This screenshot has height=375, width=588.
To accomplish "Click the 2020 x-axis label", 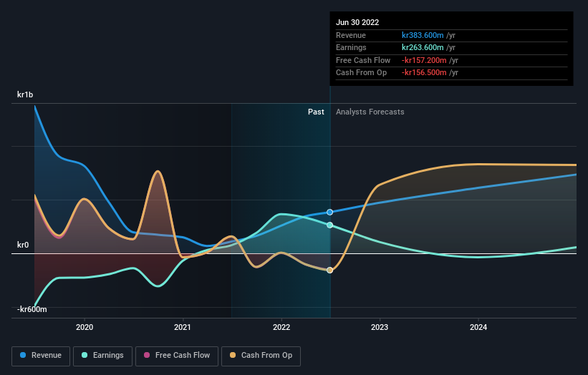I will tap(85, 327).
